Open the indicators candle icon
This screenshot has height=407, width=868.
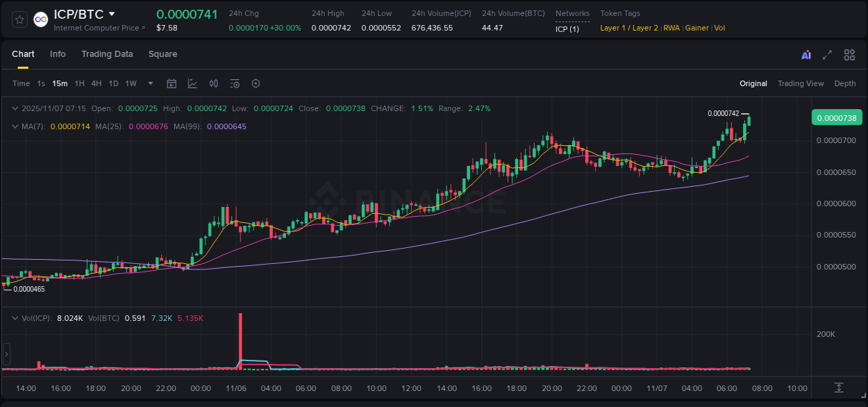(x=213, y=83)
